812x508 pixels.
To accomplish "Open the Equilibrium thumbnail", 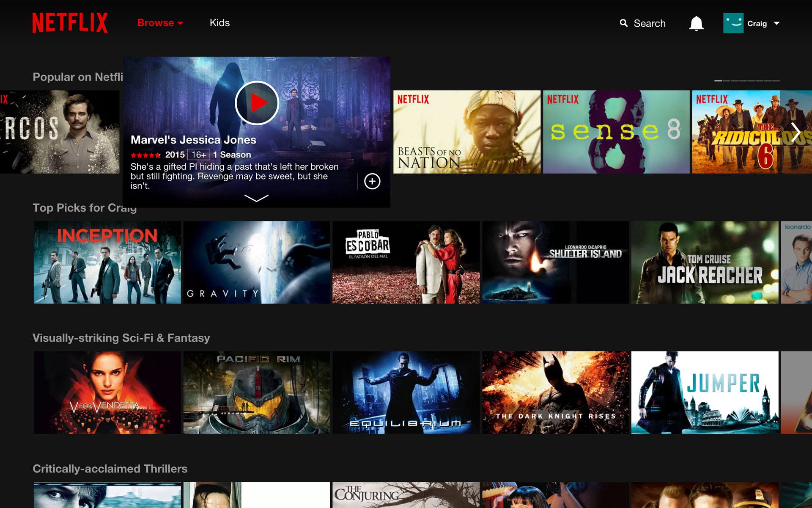I will (x=406, y=392).
